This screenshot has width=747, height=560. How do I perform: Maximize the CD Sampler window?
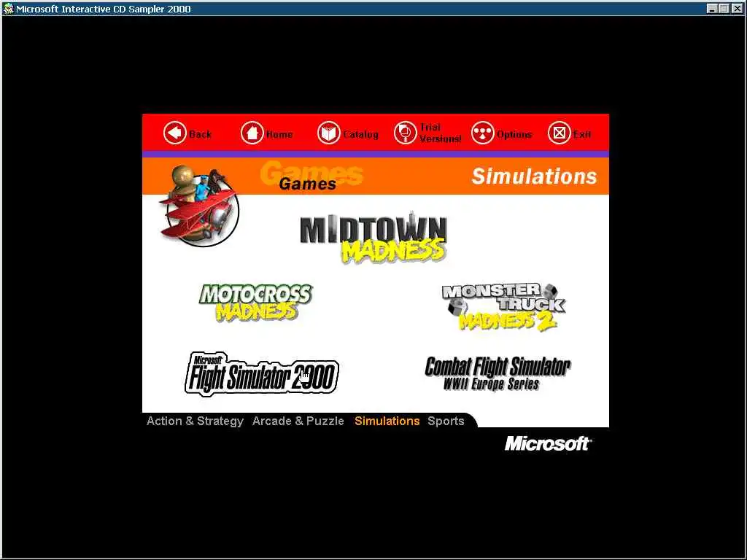(724, 8)
